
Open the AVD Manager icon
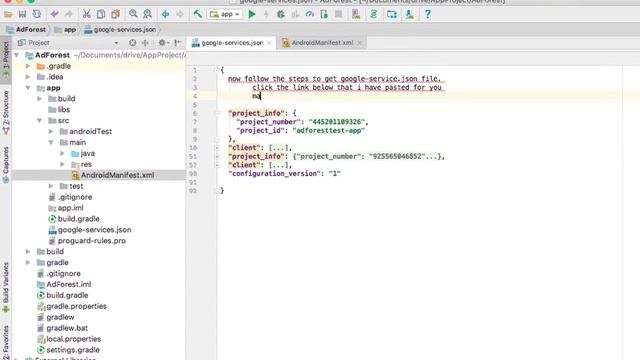[x=356, y=14]
